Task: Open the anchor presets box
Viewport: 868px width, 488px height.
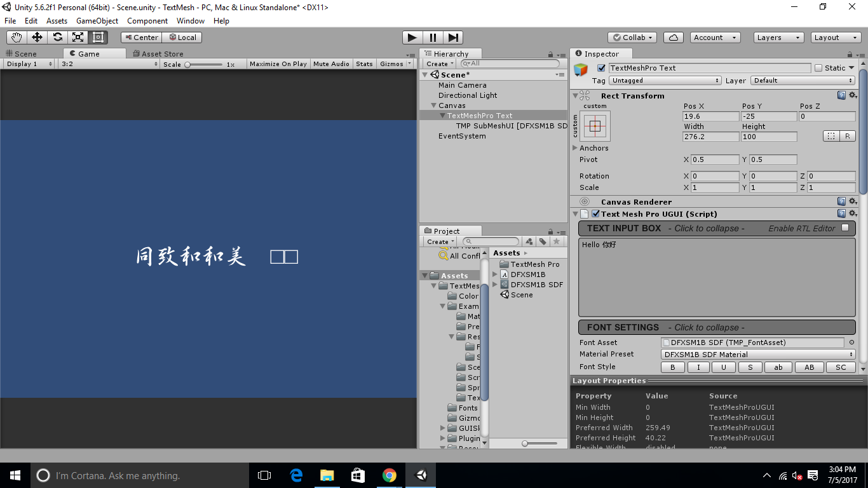Action: click(x=595, y=126)
